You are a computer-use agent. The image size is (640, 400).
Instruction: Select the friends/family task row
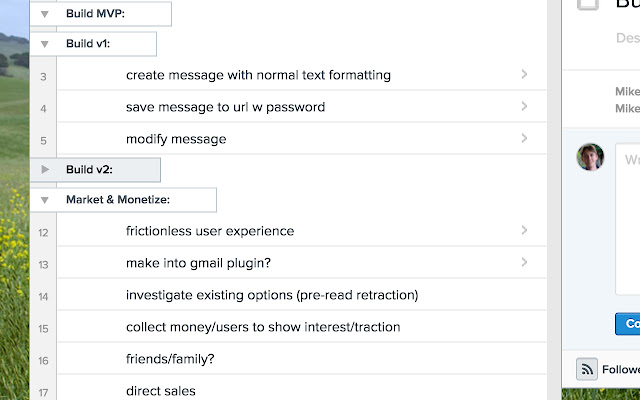[x=170, y=359]
